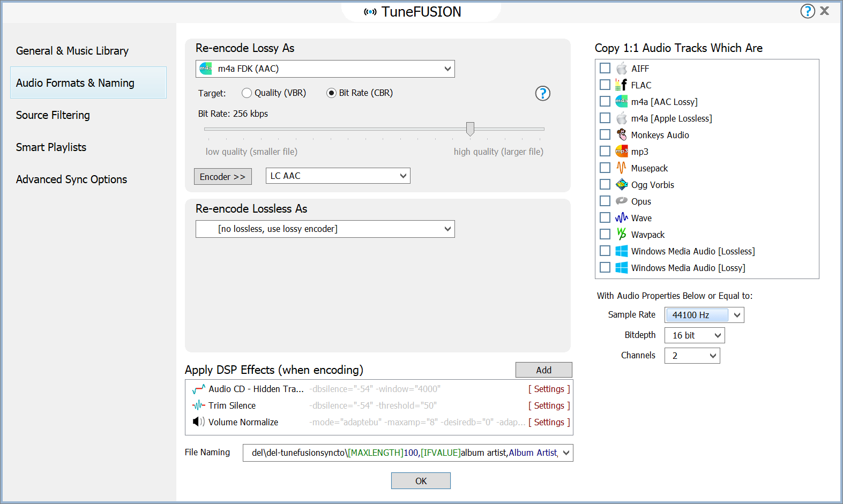Click the help icon in title bar

(807, 11)
